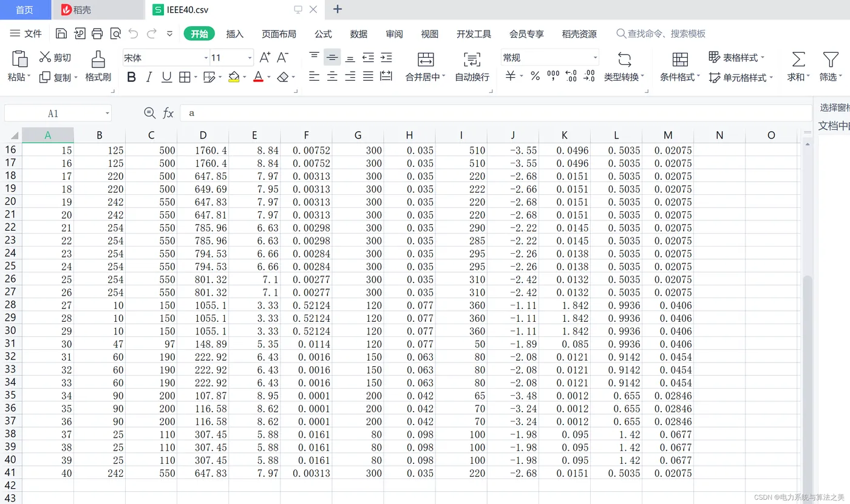Toggle Bold formatting
The width and height of the screenshot is (850, 504).
(131, 77)
